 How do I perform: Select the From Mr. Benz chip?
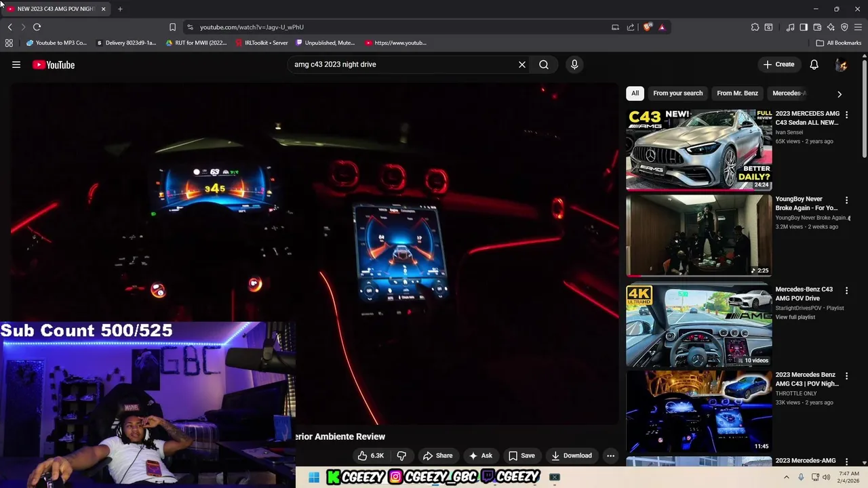point(737,93)
